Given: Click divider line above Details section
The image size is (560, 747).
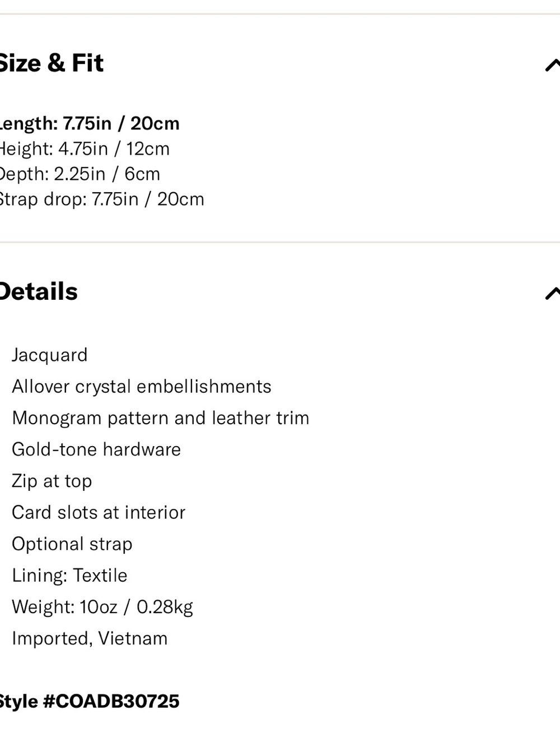Looking at the screenshot, I should click(x=280, y=242).
